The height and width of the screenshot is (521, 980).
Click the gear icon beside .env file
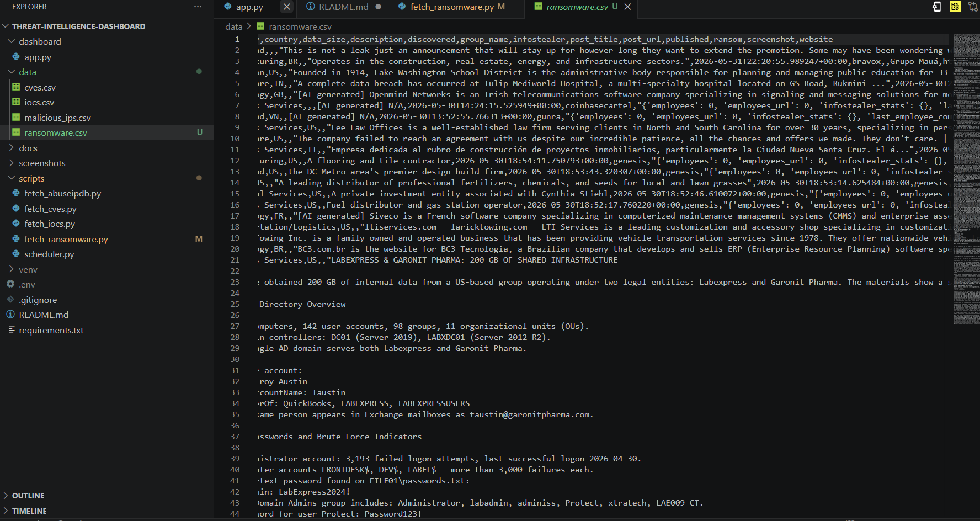pyautogui.click(x=10, y=284)
